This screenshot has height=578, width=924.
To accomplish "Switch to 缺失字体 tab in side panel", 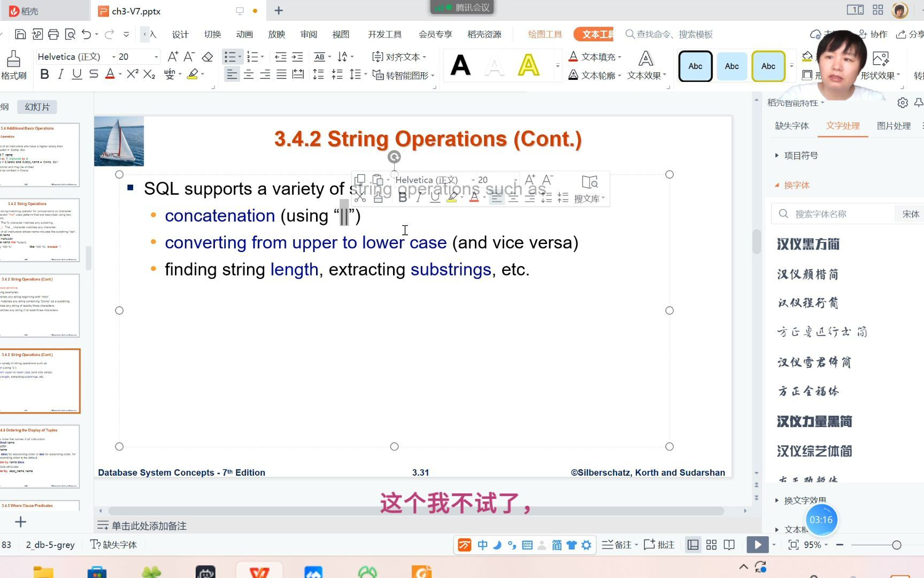I will coord(792,126).
